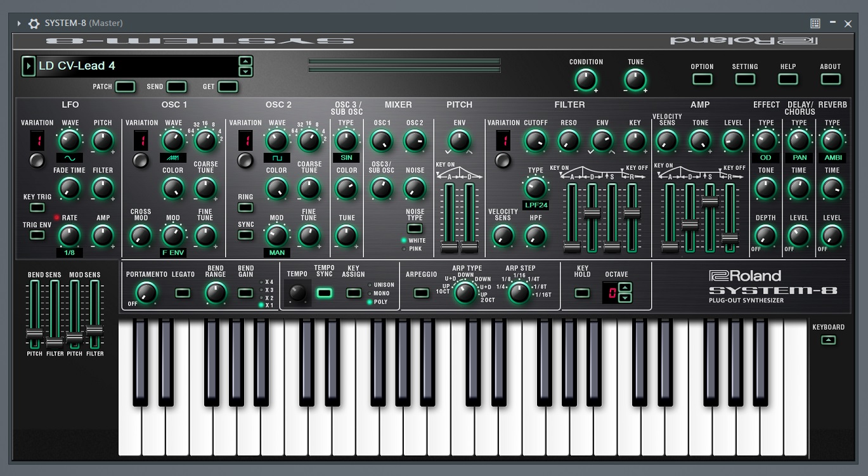Click the OSC 2 variation round button
Viewport: 868px width, 476px height.
coord(245,160)
